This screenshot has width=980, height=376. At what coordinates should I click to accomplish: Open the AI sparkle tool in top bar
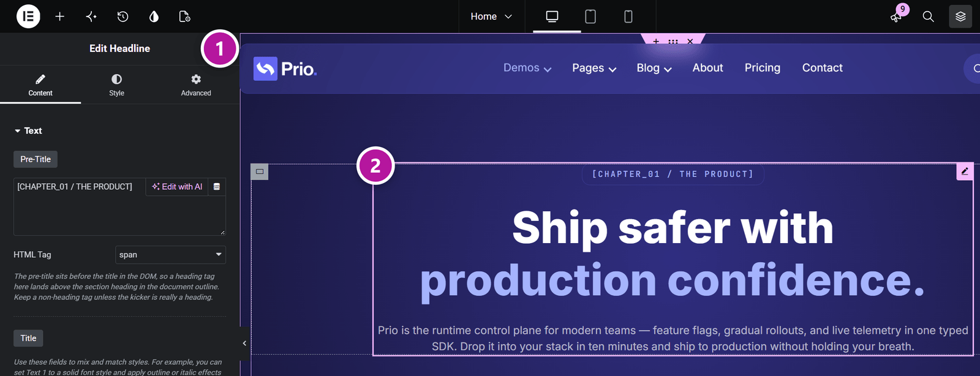(91, 17)
